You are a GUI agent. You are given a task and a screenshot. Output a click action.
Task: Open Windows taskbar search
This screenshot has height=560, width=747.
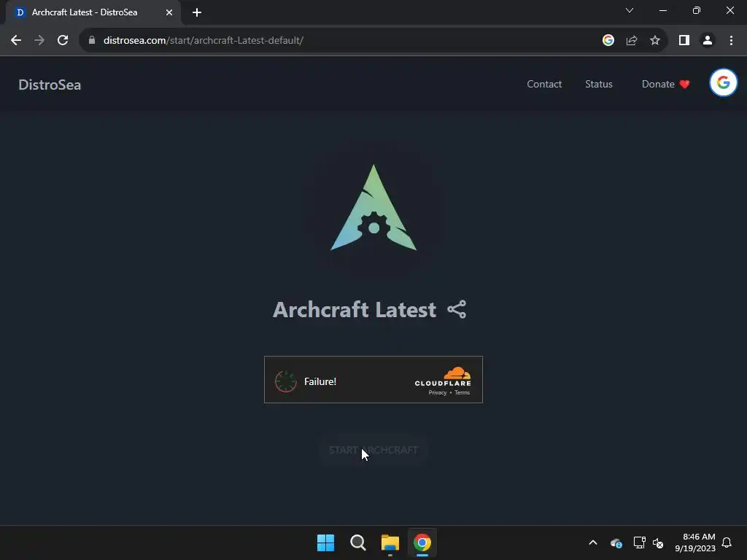click(x=357, y=542)
